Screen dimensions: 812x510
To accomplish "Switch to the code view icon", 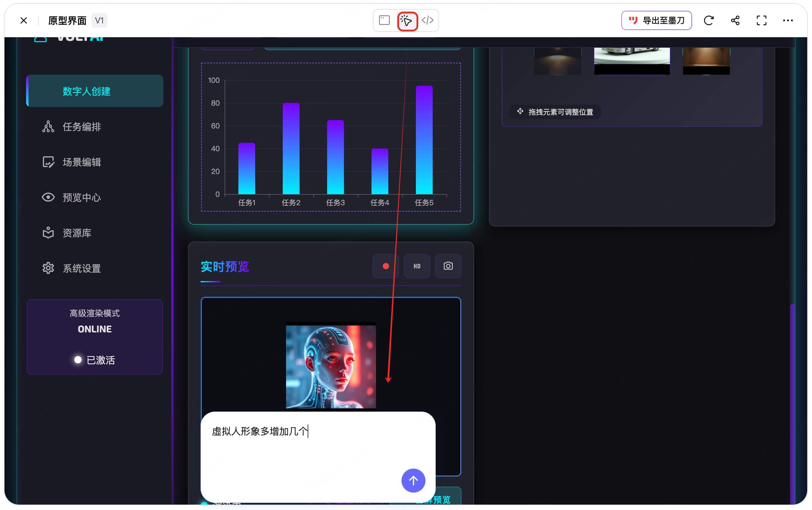I will 427,20.
